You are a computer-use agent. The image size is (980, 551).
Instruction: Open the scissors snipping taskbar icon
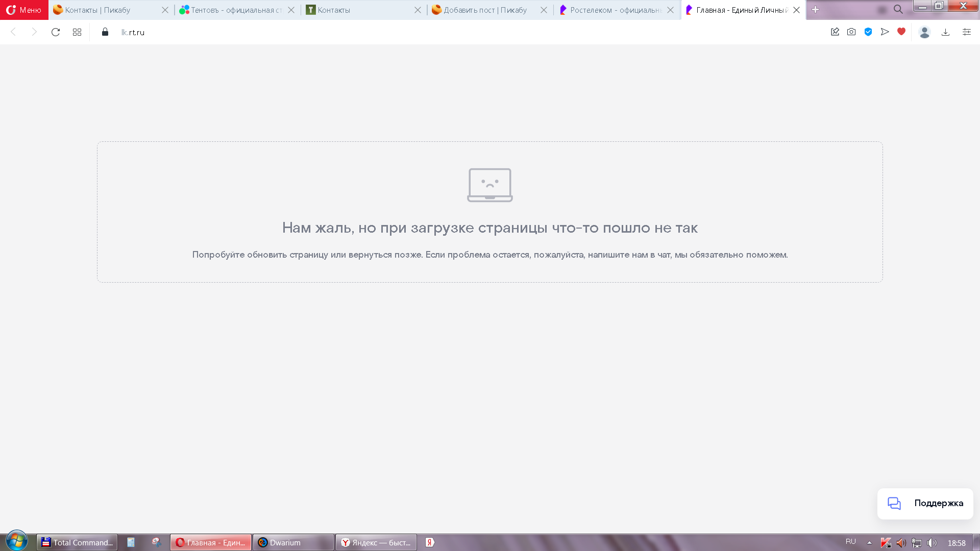point(157,542)
